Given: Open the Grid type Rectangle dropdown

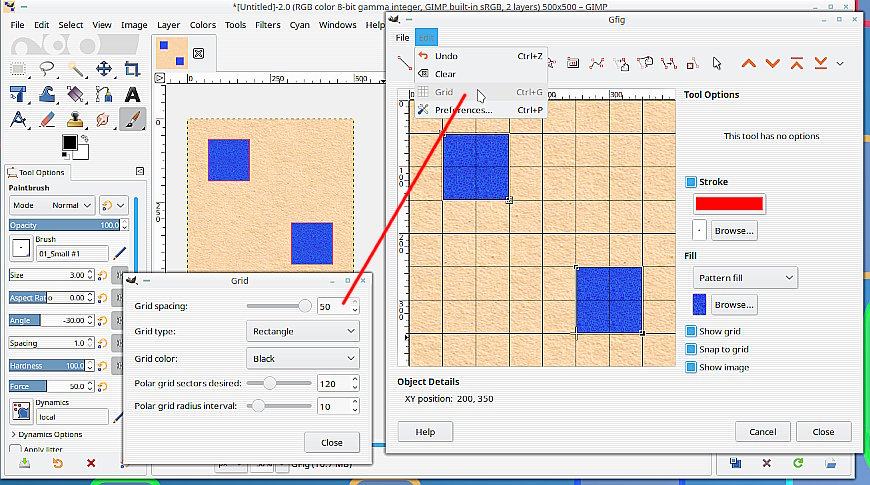Looking at the screenshot, I should [x=302, y=331].
